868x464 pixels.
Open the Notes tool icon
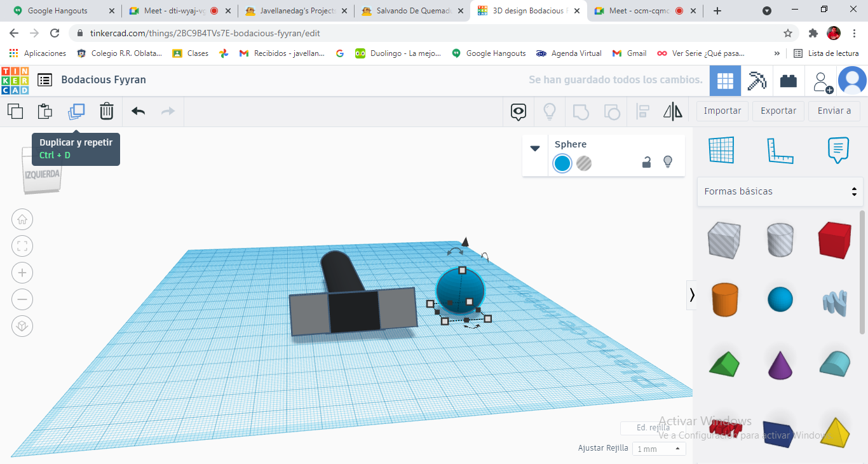[838, 150]
